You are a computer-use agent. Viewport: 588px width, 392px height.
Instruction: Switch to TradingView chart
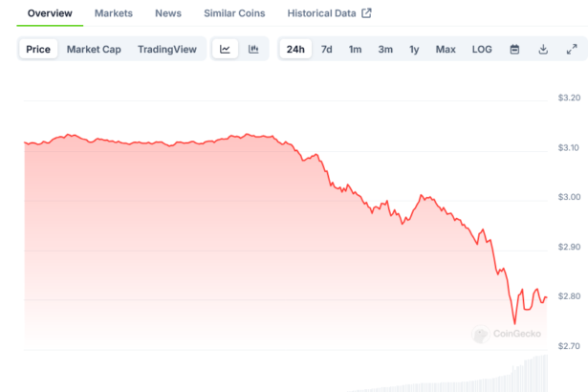tap(166, 49)
